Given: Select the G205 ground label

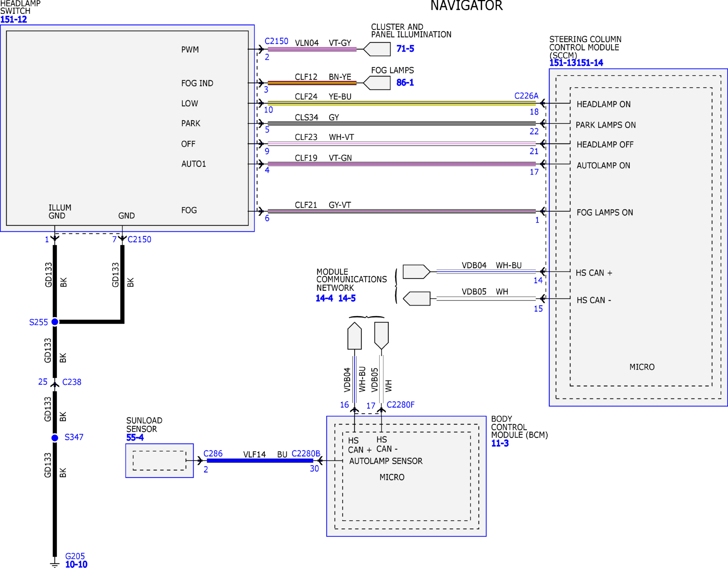Looking at the screenshot, I should (75, 556).
